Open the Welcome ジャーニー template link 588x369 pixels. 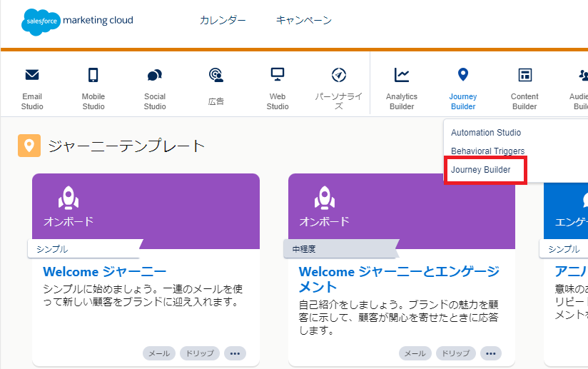(x=105, y=271)
